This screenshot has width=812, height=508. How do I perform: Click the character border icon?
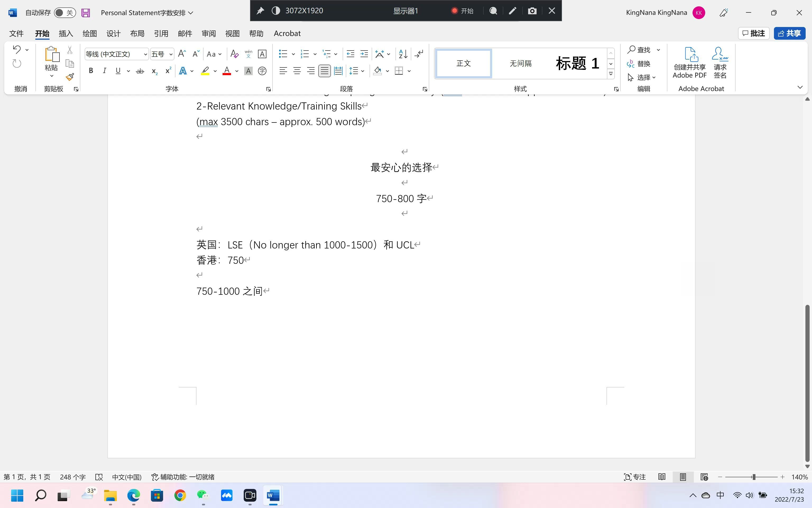262,54
